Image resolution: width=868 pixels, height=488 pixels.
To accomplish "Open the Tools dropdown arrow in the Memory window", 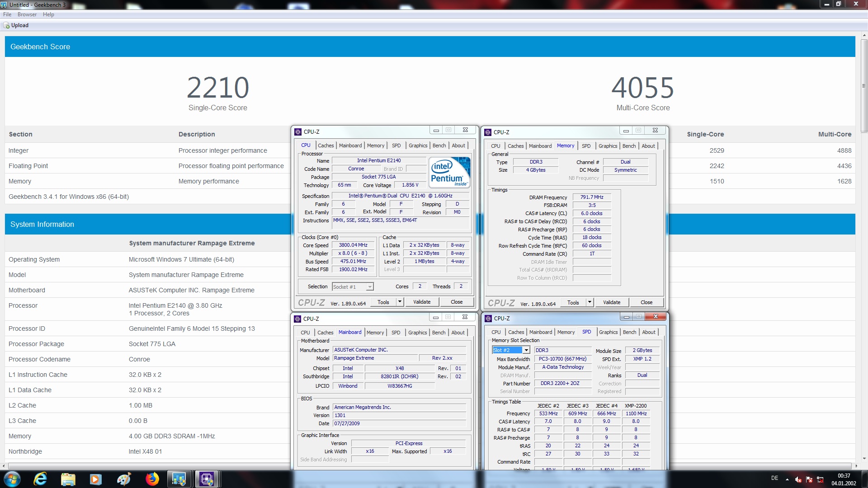I will 590,302.
